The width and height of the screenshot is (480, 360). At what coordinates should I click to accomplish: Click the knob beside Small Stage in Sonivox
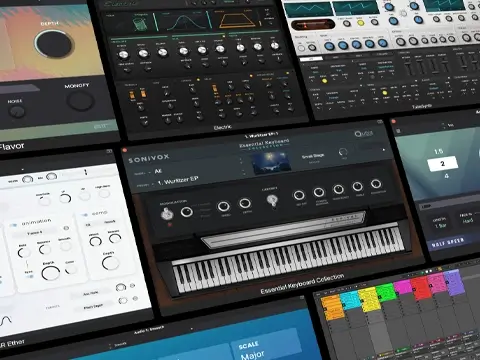343,152
